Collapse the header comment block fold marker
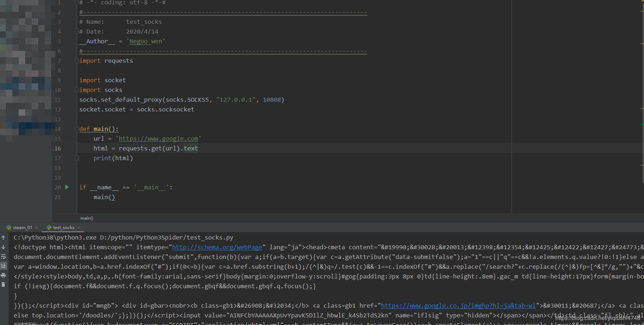This screenshot has width=644, height=325. 77,3
